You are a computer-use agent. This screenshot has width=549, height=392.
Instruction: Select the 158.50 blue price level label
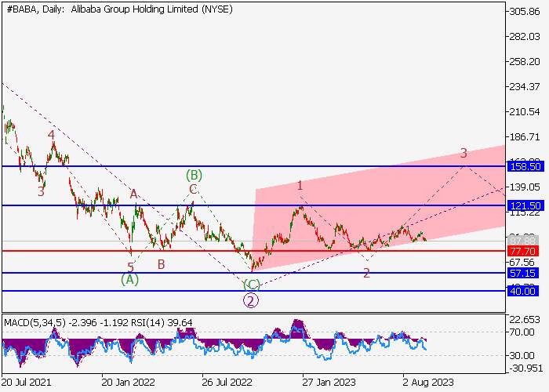(x=525, y=166)
